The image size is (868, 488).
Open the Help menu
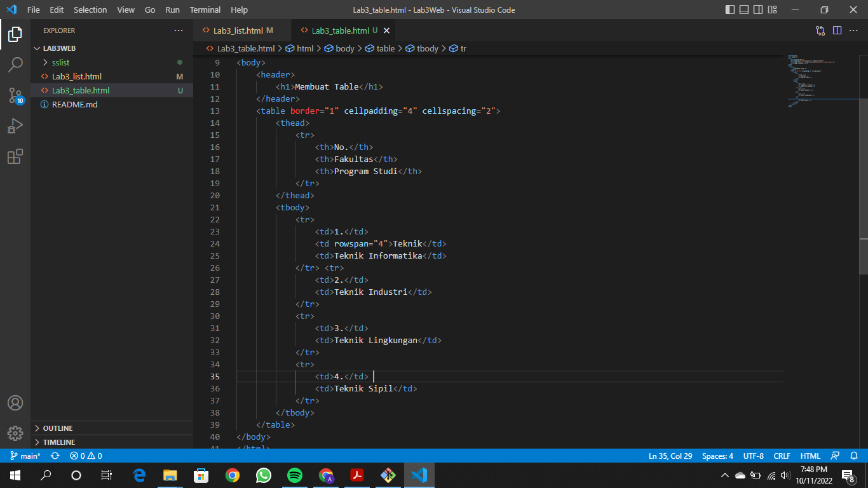click(240, 10)
